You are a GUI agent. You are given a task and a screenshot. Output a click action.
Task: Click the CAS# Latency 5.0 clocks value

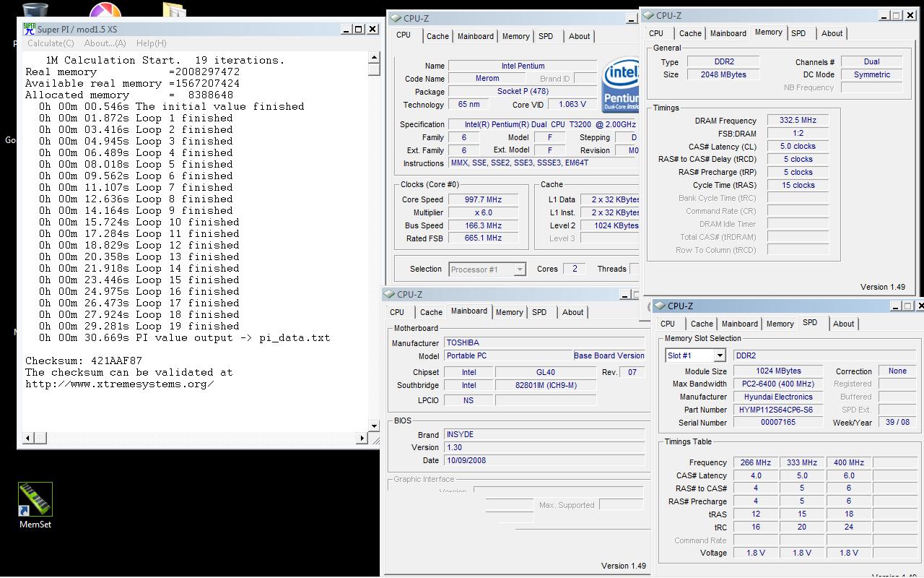[x=798, y=147]
